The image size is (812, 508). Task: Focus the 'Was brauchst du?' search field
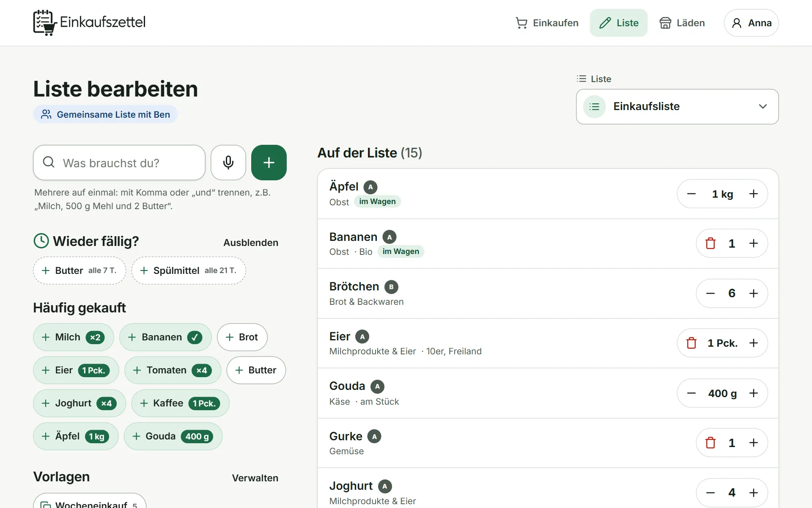coord(119,163)
